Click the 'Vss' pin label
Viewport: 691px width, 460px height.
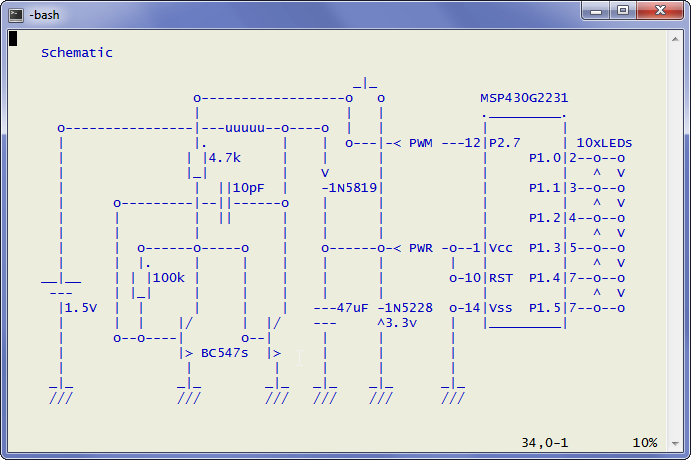[501, 308]
